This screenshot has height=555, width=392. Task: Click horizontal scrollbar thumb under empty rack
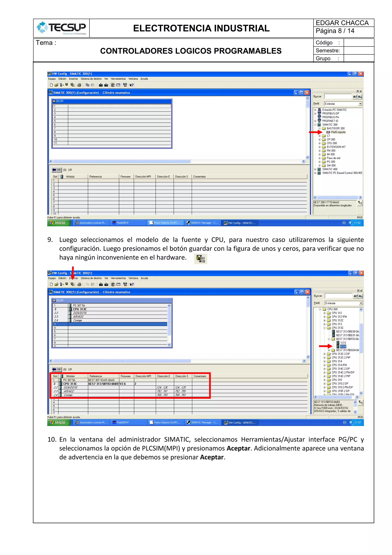tap(122, 161)
